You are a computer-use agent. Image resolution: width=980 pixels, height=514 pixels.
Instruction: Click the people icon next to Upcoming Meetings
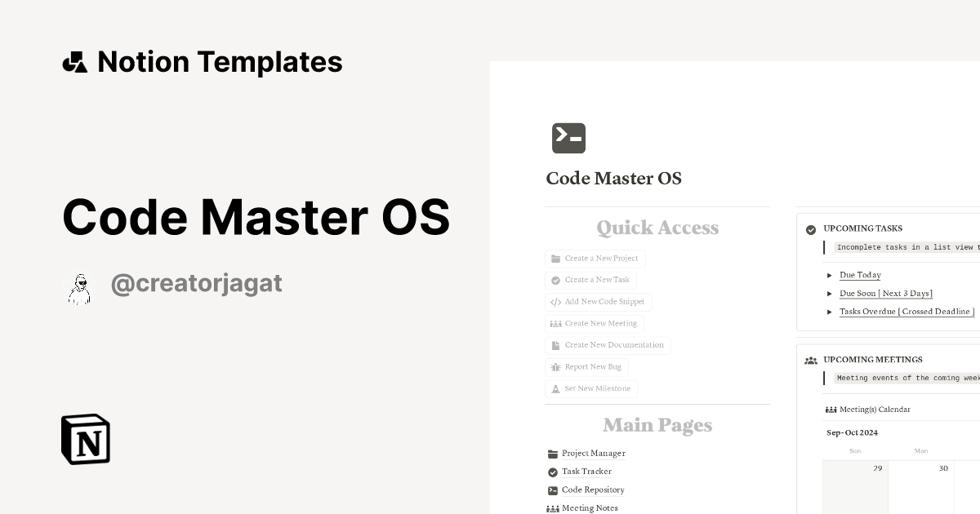click(810, 360)
